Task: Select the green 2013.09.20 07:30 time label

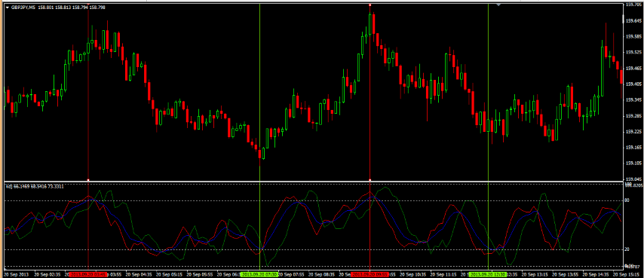Action: tap(259, 274)
